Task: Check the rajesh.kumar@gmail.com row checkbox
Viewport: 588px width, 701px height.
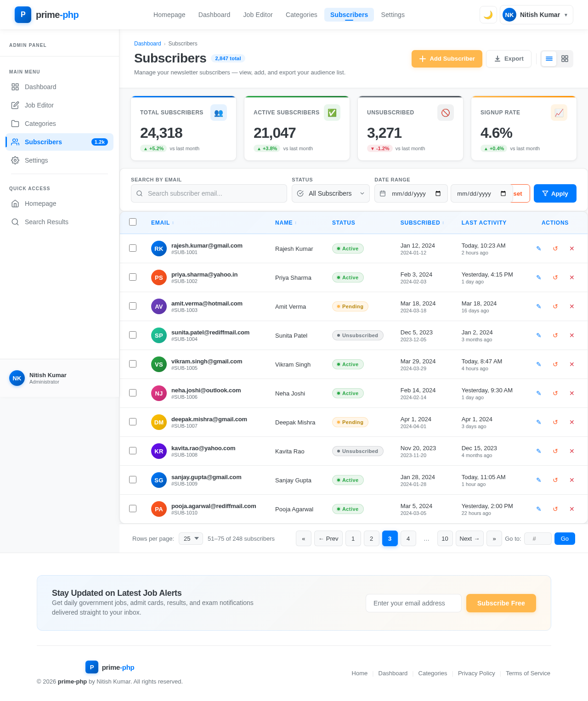Action: click(133, 248)
